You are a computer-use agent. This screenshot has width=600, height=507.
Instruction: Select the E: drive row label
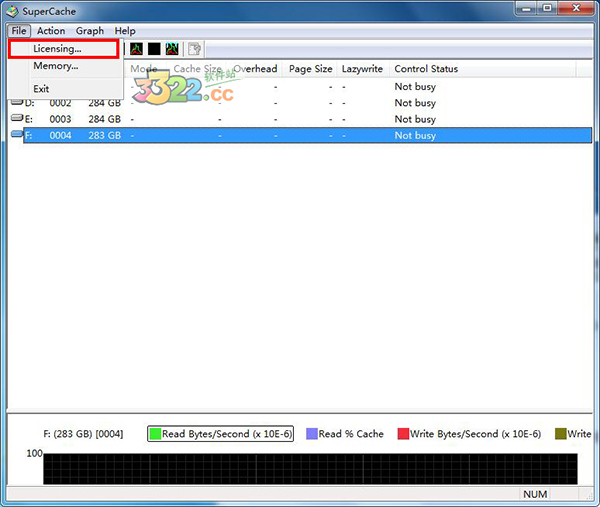coord(29,119)
